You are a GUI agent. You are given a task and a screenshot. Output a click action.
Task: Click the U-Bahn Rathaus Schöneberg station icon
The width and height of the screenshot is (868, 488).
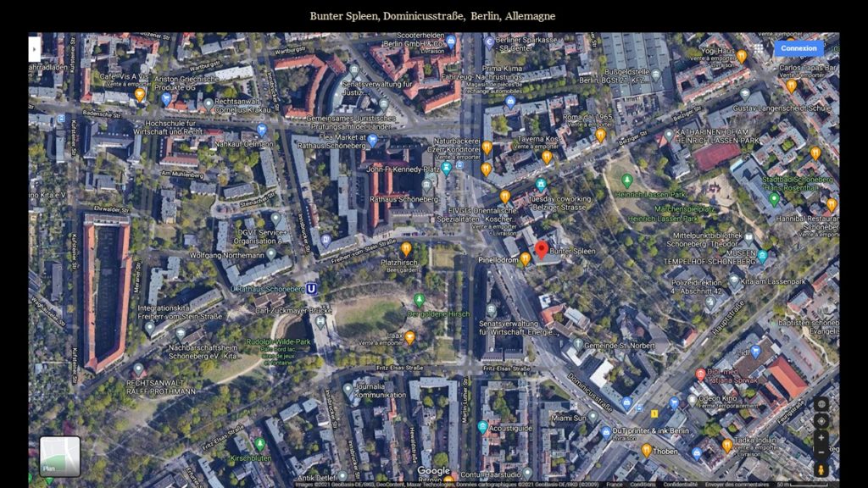[x=312, y=289]
